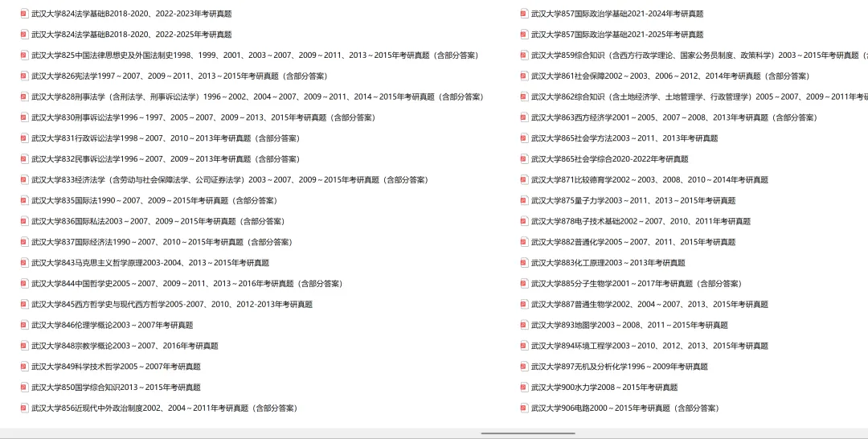Click file name 武汉大学865社会学综合2020-2022
868x439 pixels.
pos(609,159)
